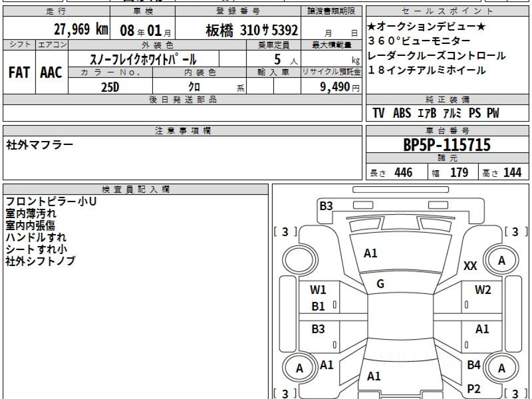The image size is (532, 399).
Task: Select the 18インチアルミホイール line
Action: tap(426, 70)
